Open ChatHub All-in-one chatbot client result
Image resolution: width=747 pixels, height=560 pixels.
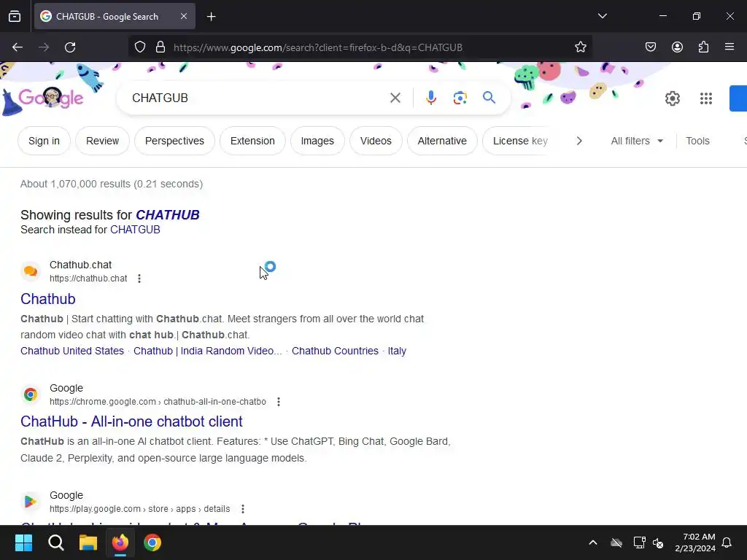(x=131, y=421)
